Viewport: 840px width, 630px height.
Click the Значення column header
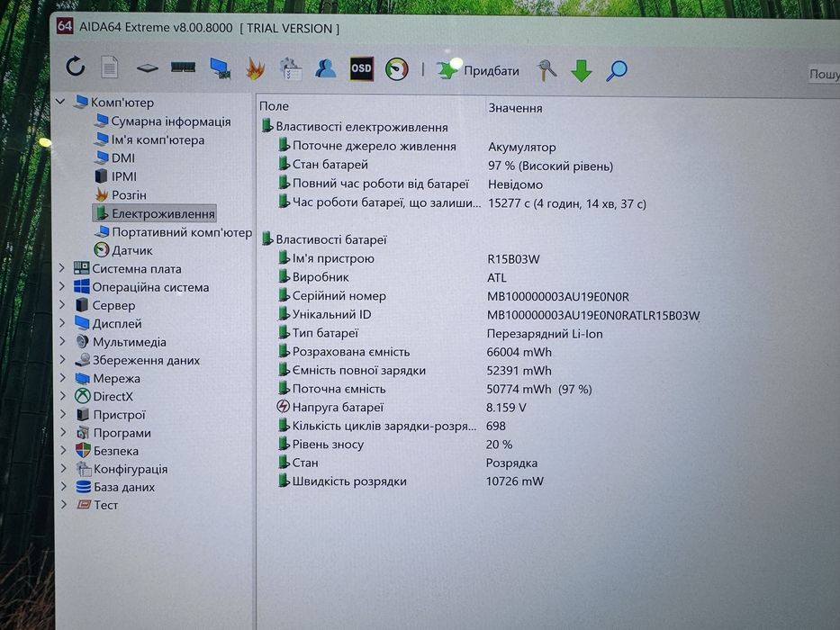[515, 108]
